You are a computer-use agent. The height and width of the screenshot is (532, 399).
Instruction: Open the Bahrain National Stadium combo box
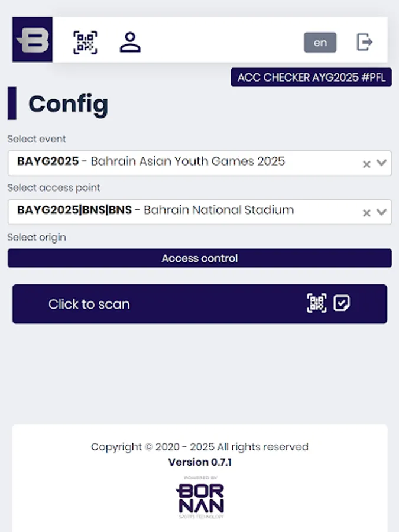[177, 210]
